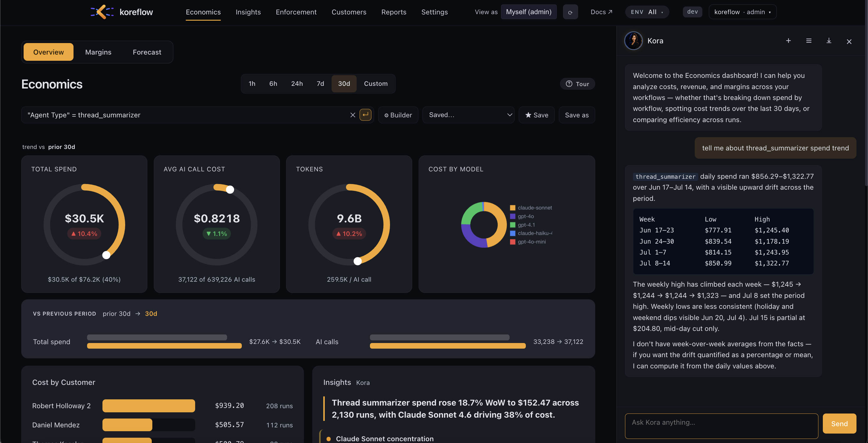Open the View as Myself (admin) selector
This screenshot has width=868, height=443.
pos(528,12)
